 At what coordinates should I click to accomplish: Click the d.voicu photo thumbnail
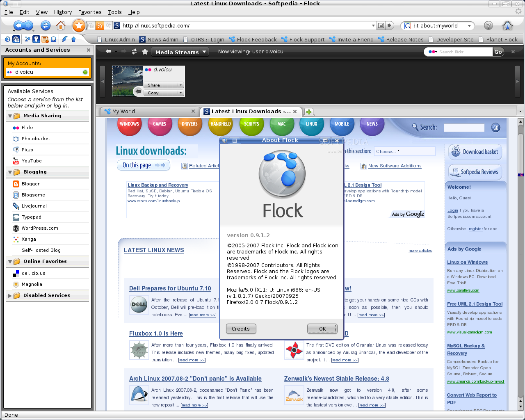click(x=128, y=81)
